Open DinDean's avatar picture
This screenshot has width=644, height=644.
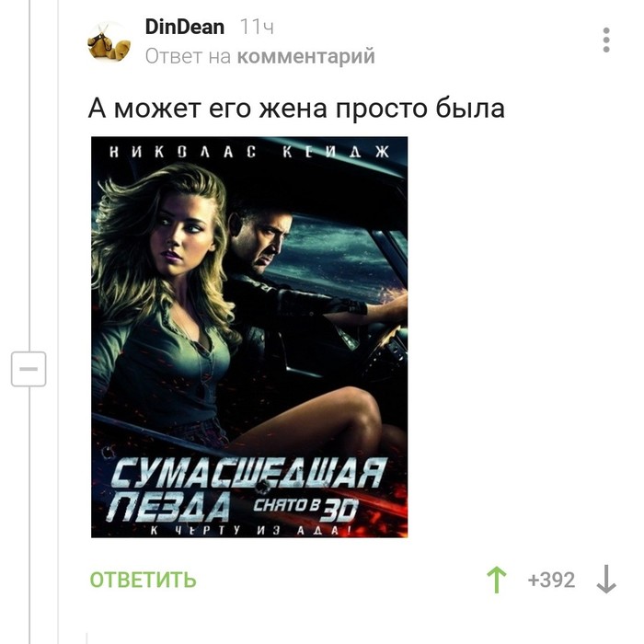pos(109,43)
